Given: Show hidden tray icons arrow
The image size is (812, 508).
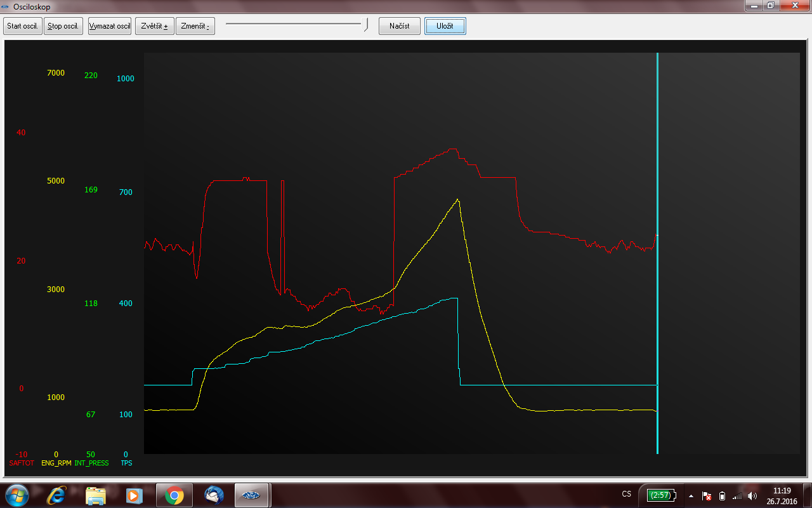Looking at the screenshot, I should click(691, 495).
